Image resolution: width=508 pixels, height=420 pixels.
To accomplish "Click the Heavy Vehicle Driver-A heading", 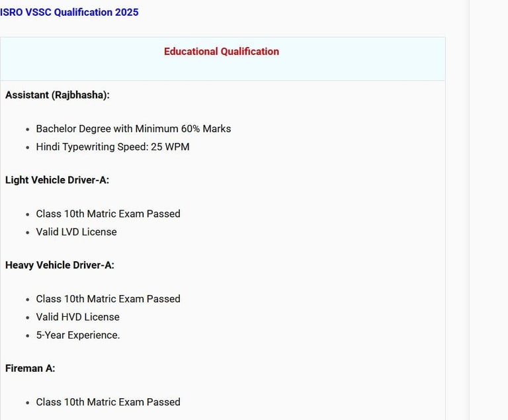I will tap(60, 265).
